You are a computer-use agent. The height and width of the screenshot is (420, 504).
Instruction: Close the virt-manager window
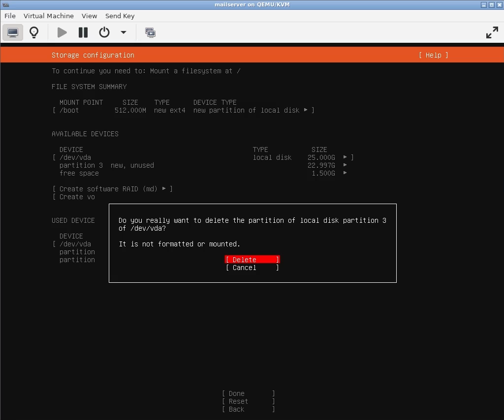499,5
